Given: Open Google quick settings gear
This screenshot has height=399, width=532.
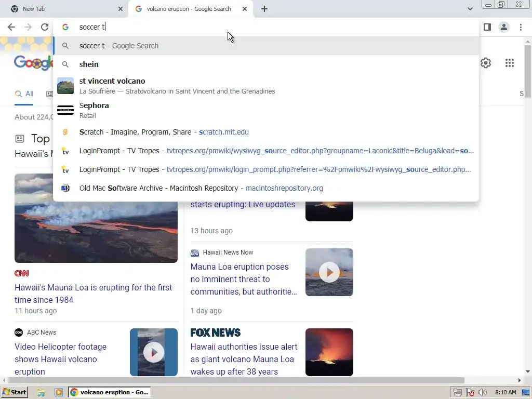Looking at the screenshot, I should coord(486,63).
